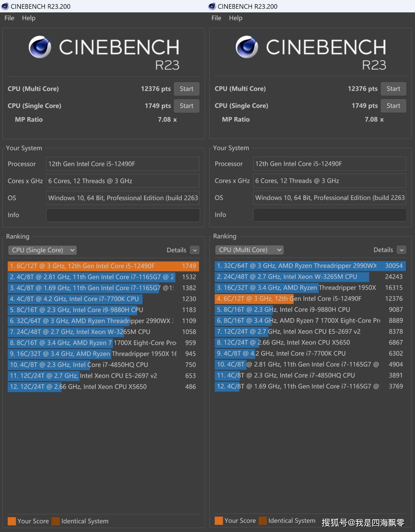Click 7.08 x MP Ratio value in left window

click(167, 120)
